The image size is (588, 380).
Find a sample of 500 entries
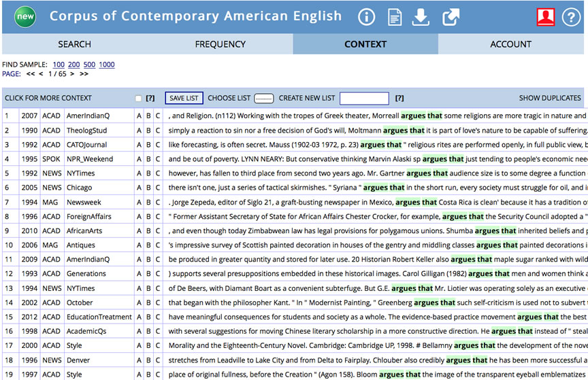[89, 65]
